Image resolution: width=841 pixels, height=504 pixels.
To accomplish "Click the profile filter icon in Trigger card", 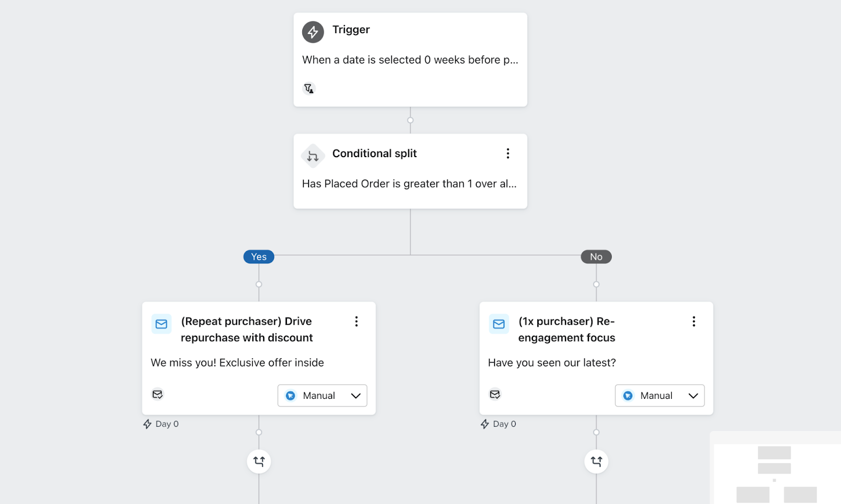I will [309, 88].
